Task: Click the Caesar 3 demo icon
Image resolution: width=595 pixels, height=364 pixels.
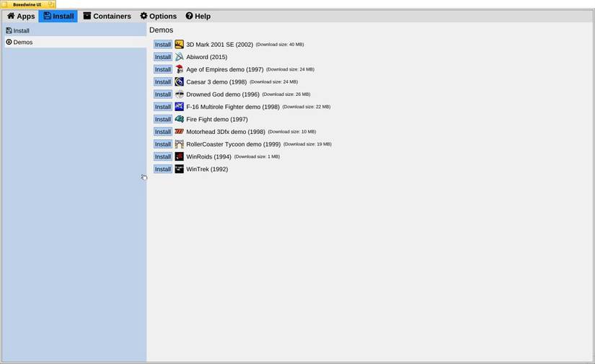Action: [x=179, y=82]
